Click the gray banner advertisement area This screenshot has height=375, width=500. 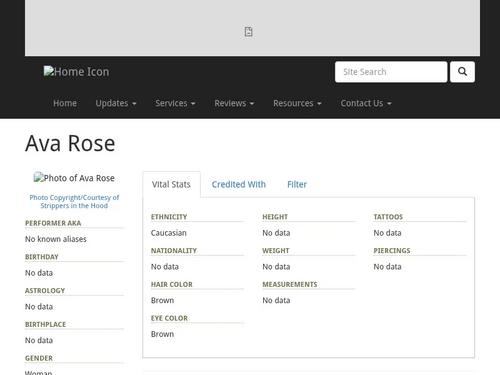252,28
